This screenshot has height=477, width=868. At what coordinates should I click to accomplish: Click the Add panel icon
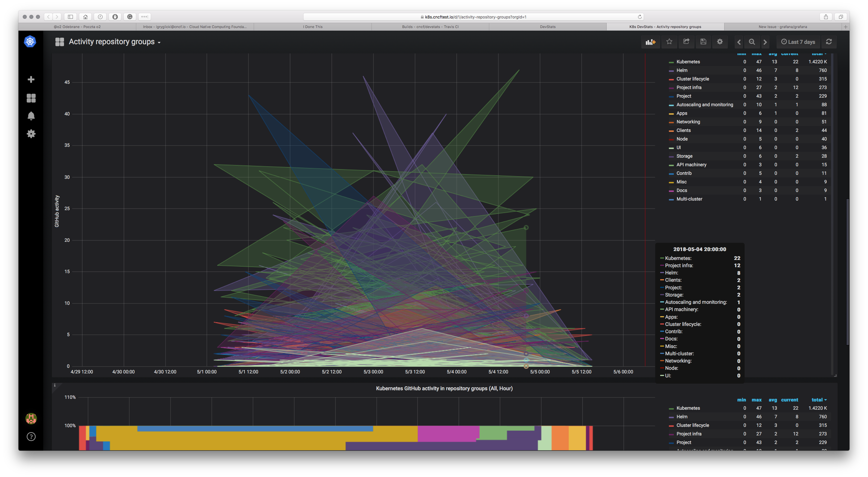point(650,42)
